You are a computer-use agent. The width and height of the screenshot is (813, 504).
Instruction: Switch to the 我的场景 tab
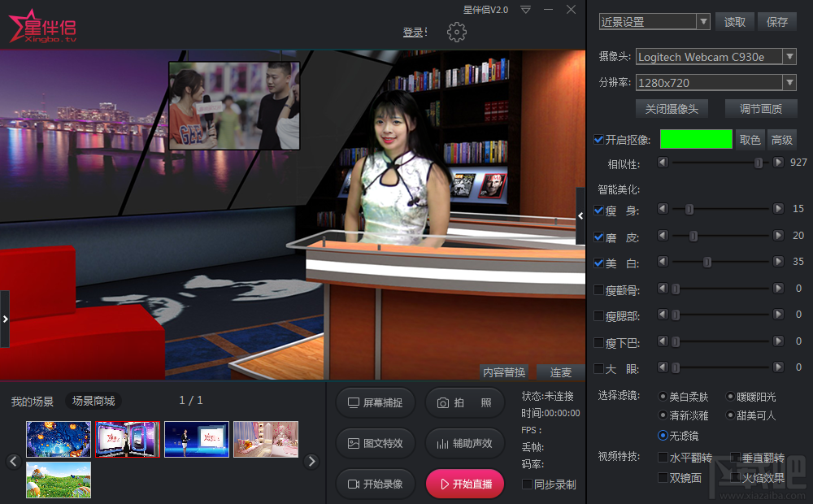tap(33, 402)
